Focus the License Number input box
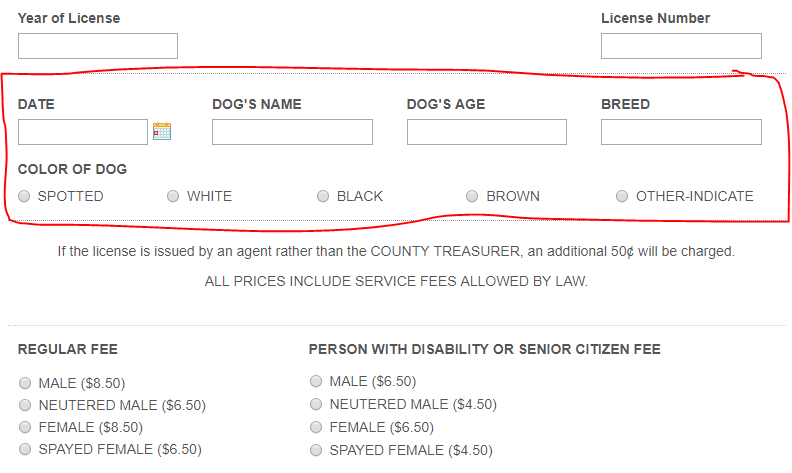792x473 pixels. point(681,46)
